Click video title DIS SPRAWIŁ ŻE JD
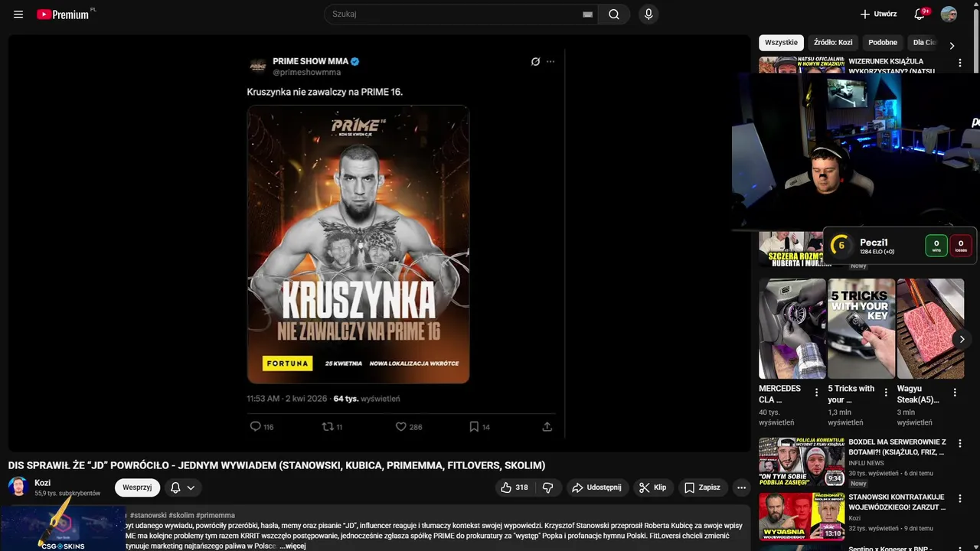The image size is (980, 551). (x=276, y=465)
